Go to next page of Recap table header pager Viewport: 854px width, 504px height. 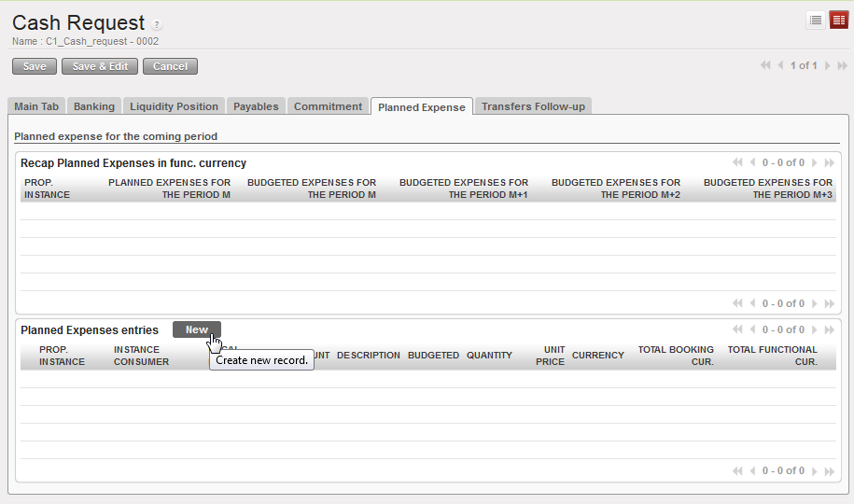pos(815,162)
